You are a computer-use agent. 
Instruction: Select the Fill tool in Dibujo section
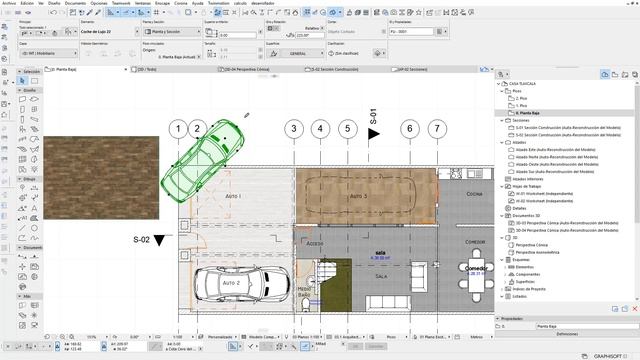tap(35, 218)
